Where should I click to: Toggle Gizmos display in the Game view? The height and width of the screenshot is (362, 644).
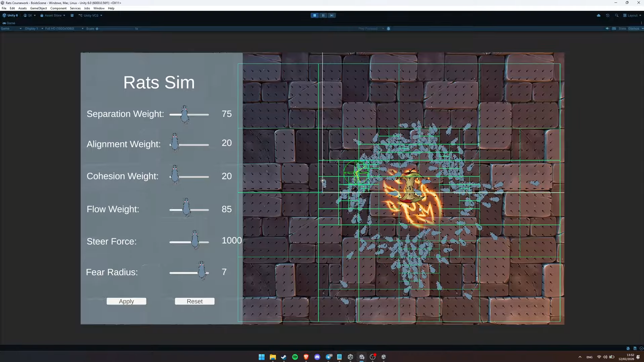634,29
